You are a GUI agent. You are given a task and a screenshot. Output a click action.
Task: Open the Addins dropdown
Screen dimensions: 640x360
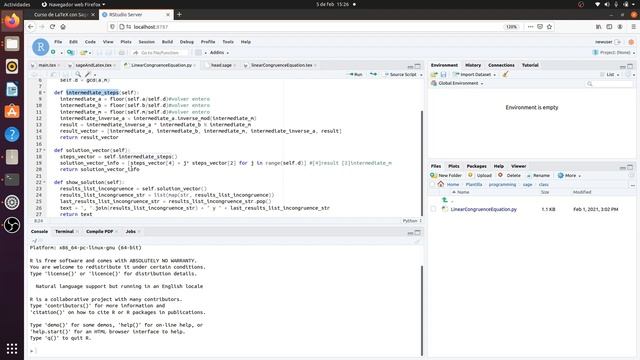coord(219,53)
